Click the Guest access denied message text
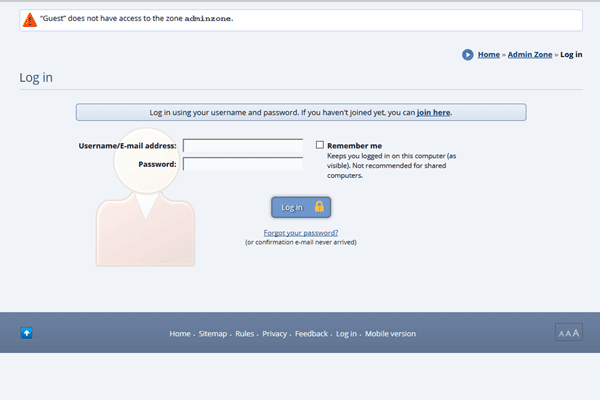The image size is (600, 400). 137,18
